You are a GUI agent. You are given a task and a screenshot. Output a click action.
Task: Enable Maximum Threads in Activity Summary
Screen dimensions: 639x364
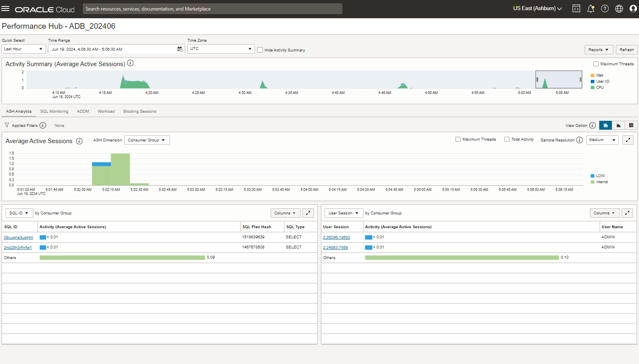(x=596, y=64)
